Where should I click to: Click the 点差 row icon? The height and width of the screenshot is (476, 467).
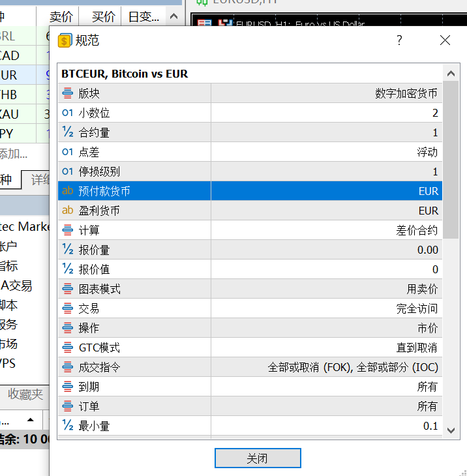[x=67, y=152]
